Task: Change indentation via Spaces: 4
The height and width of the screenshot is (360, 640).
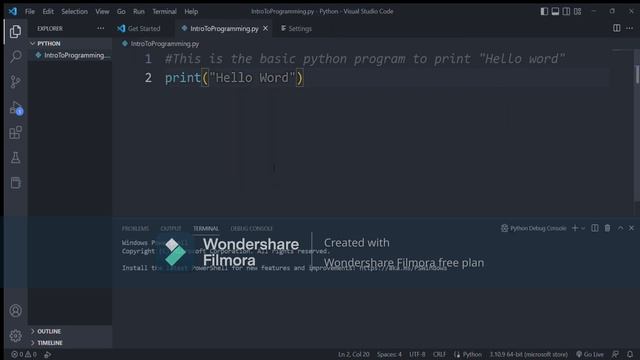Action: 389,354
